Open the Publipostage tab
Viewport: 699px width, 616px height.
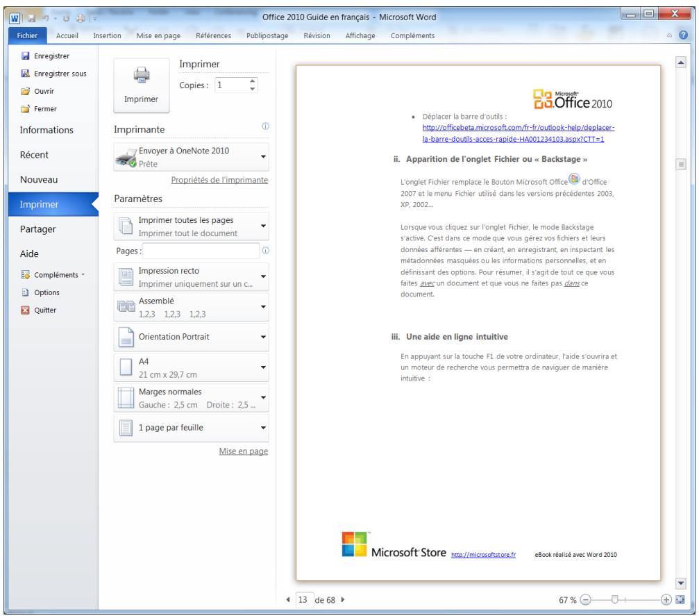(x=267, y=35)
